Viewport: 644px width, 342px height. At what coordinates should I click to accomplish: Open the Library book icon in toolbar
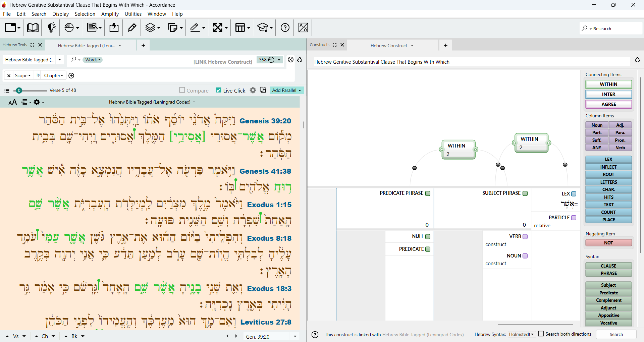click(x=33, y=27)
